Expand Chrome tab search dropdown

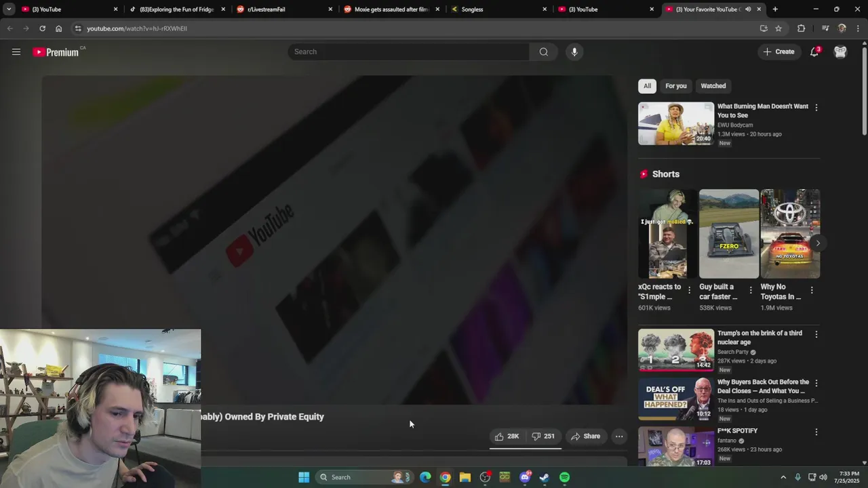9,9
